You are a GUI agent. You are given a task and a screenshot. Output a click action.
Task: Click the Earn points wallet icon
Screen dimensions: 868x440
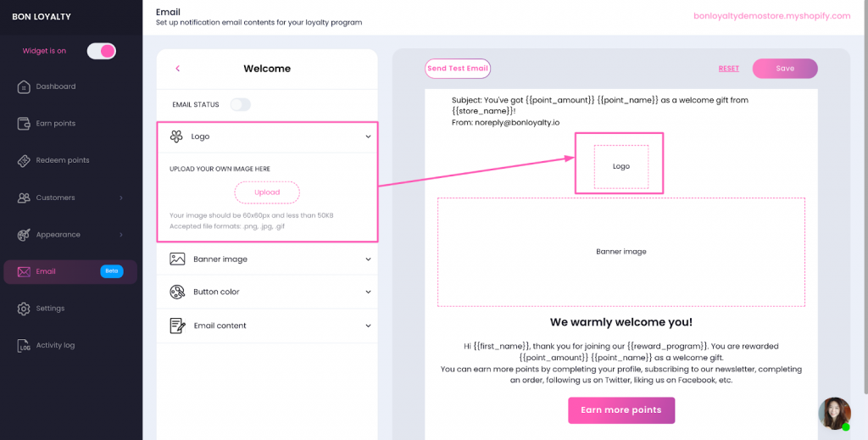pos(24,124)
